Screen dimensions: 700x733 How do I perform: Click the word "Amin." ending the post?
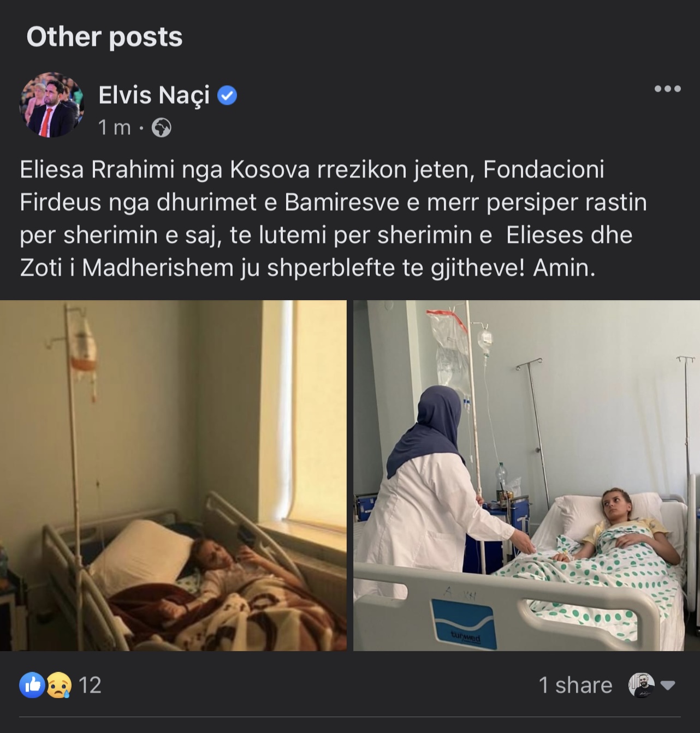point(564,268)
